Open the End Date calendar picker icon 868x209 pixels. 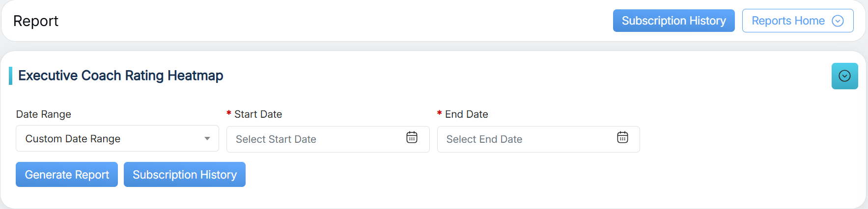tap(622, 138)
